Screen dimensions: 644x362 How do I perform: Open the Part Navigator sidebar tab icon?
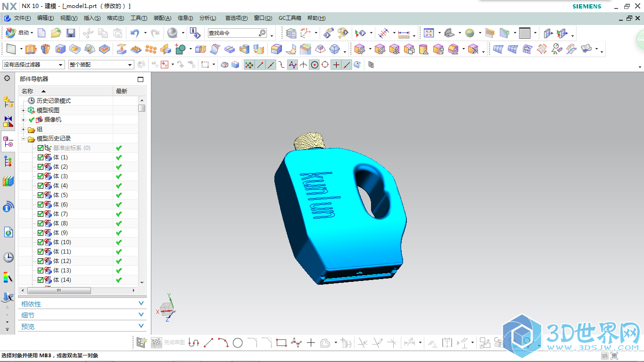(x=8, y=141)
